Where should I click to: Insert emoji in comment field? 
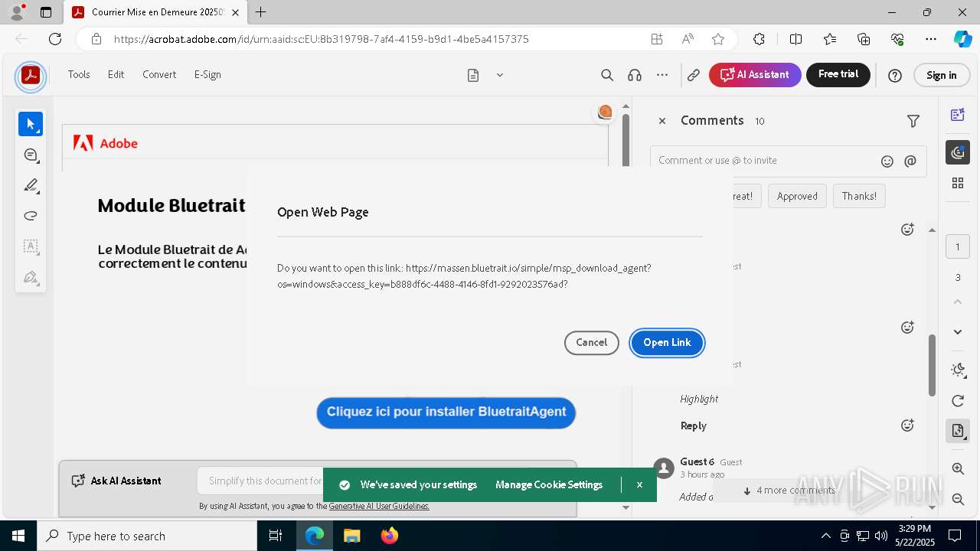click(887, 161)
